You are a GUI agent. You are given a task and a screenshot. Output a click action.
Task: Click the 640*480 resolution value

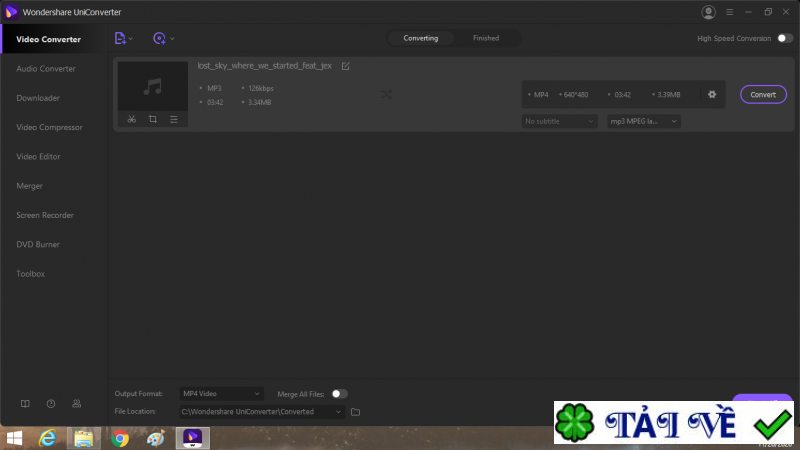[576, 95]
